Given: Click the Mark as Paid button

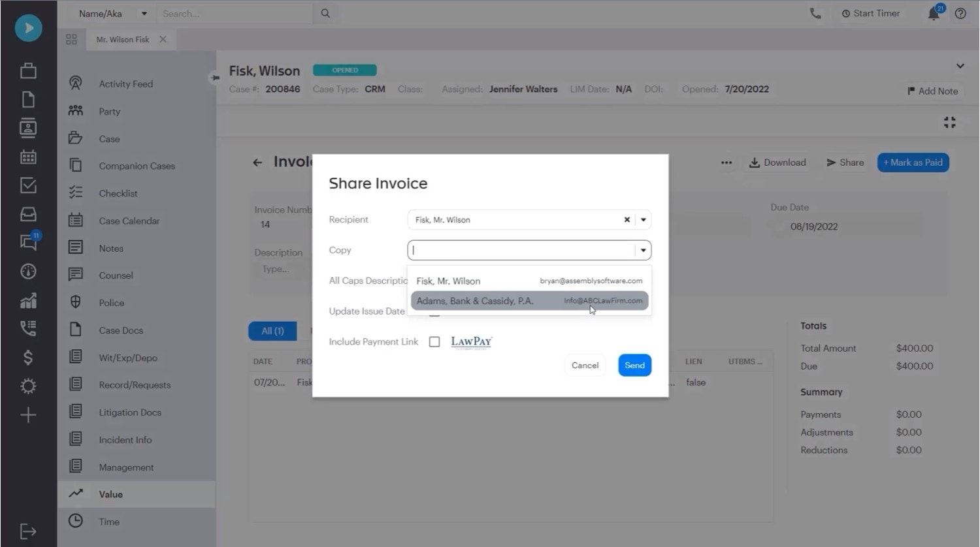Looking at the screenshot, I should pyautogui.click(x=913, y=162).
